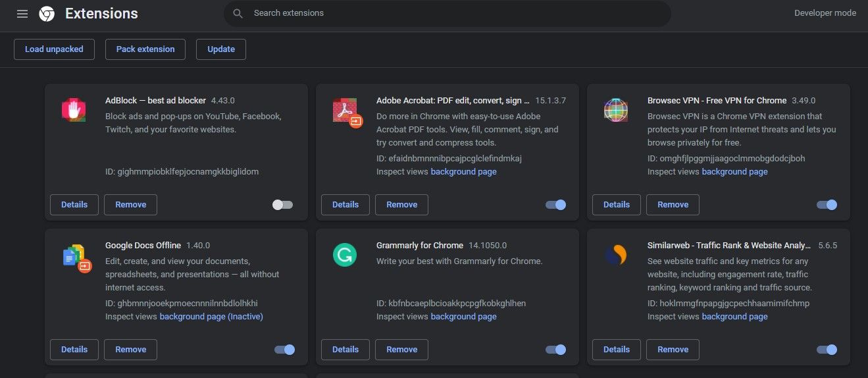The image size is (868, 378).
Task: Click the AdBlock — best ad blocker title
Action: click(155, 101)
